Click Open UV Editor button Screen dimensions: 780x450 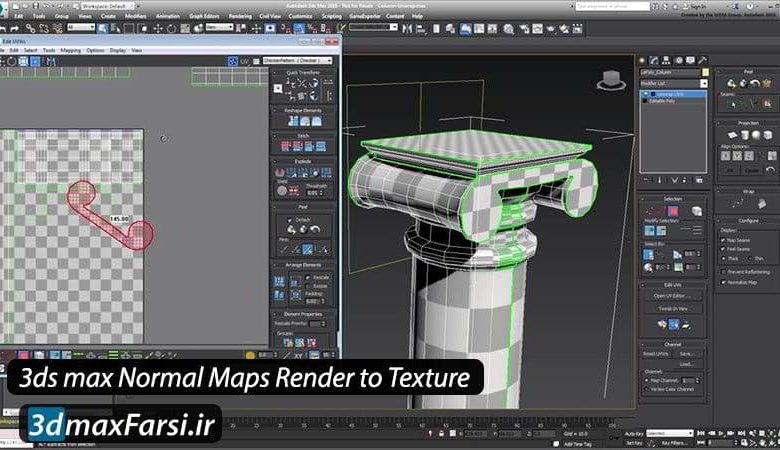tap(673, 296)
